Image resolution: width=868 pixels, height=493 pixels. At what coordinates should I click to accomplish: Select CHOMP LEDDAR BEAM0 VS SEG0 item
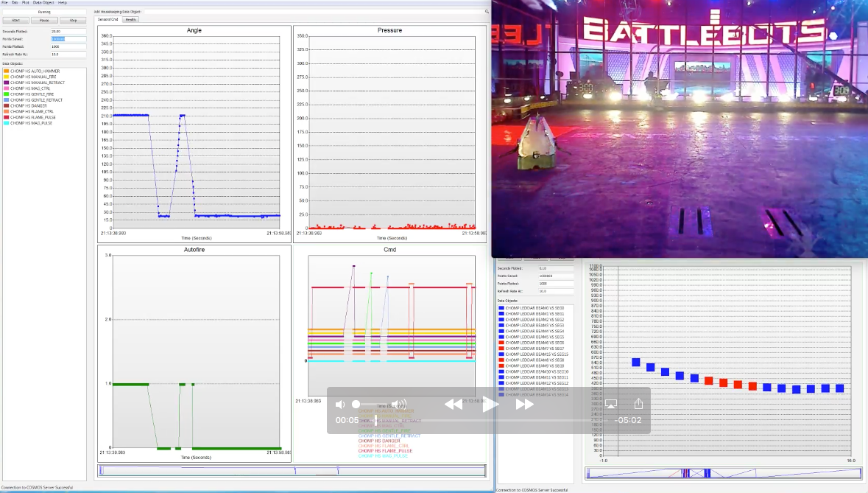tap(532, 308)
